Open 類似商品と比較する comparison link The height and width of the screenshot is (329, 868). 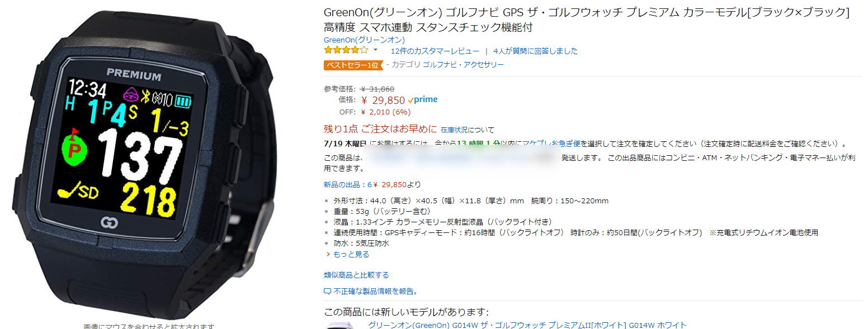356,275
